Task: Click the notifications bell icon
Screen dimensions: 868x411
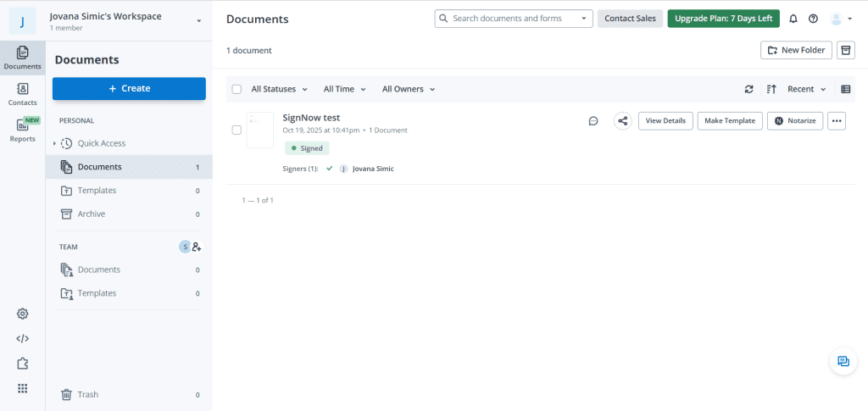Action: pyautogui.click(x=793, y=19)
